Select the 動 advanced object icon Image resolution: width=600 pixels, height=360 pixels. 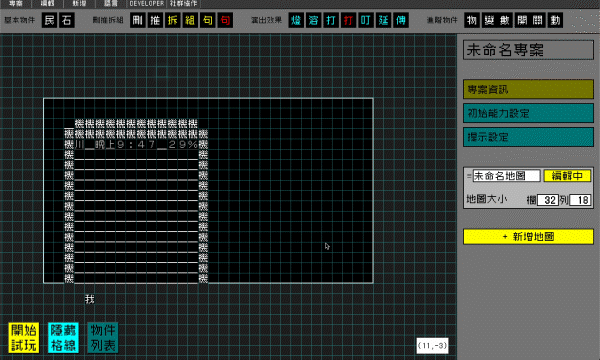555,20
